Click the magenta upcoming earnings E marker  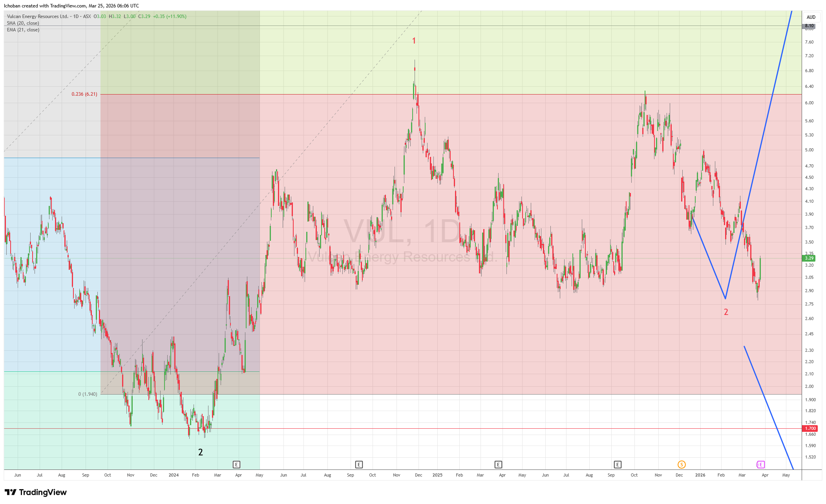(x=760, y=465)
